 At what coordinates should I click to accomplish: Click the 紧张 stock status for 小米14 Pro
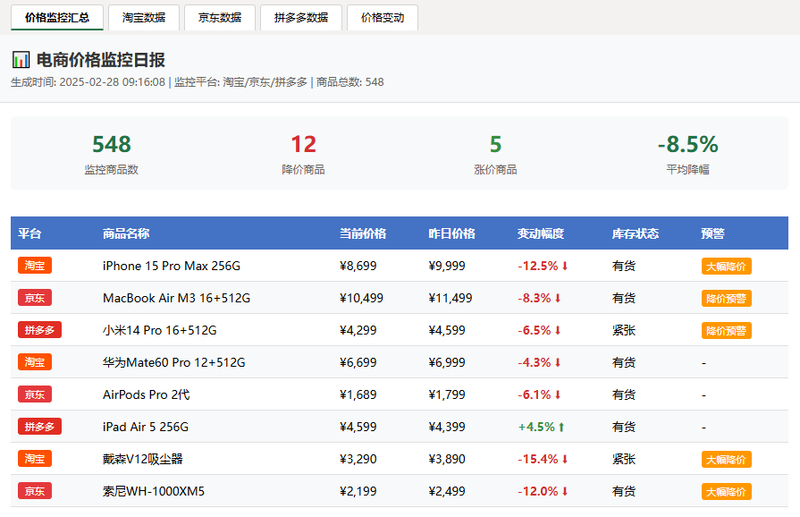click(x=623, y=330)
